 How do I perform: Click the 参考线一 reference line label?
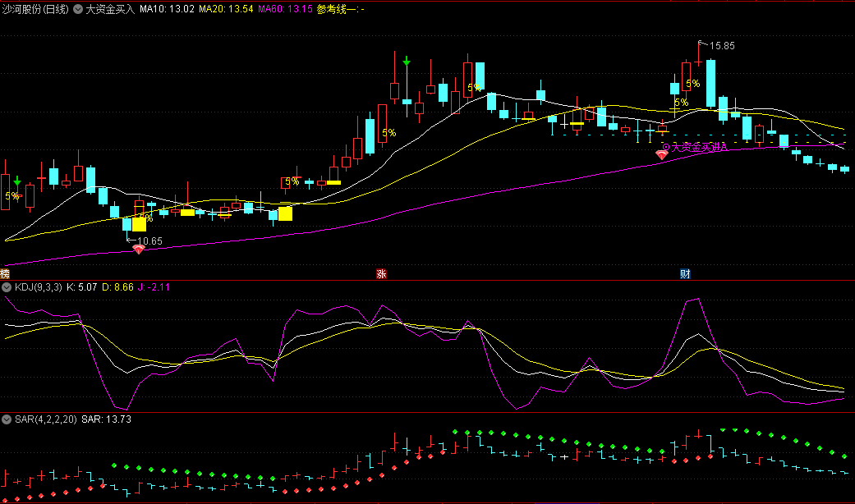(340, 9)
